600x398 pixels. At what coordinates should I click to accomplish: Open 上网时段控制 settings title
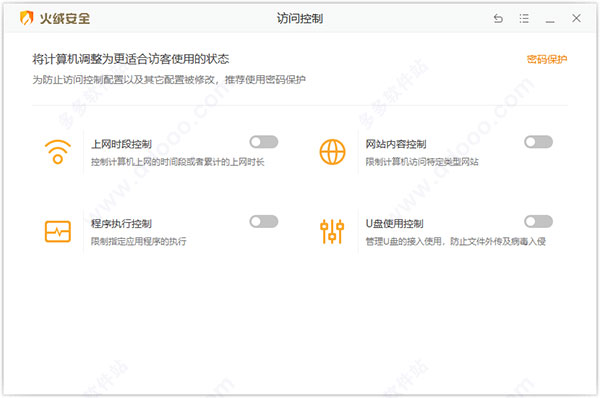tap(121, 144)
